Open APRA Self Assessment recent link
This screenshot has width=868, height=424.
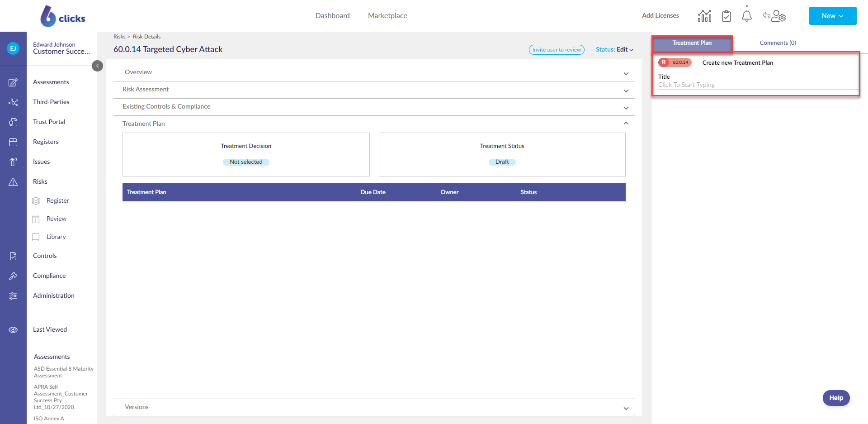61,397
